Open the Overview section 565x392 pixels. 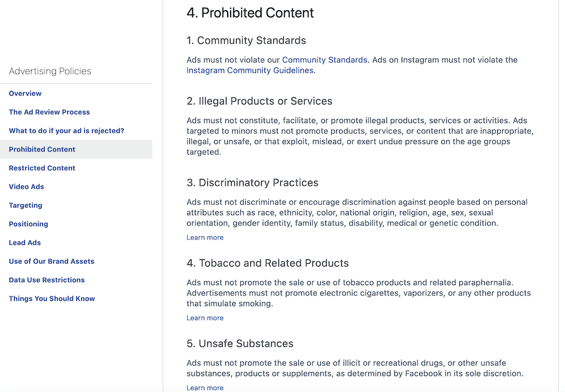tap(25, 93)
